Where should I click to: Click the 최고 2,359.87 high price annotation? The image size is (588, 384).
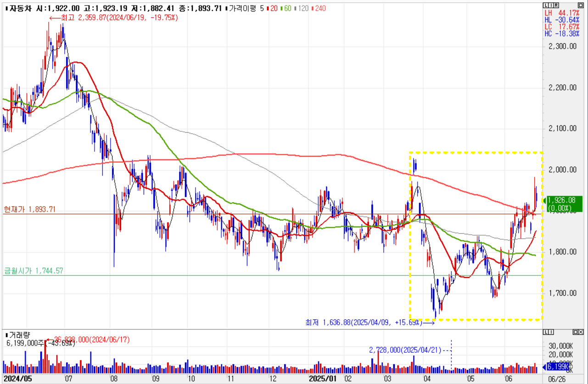click(x=115, y=17)
